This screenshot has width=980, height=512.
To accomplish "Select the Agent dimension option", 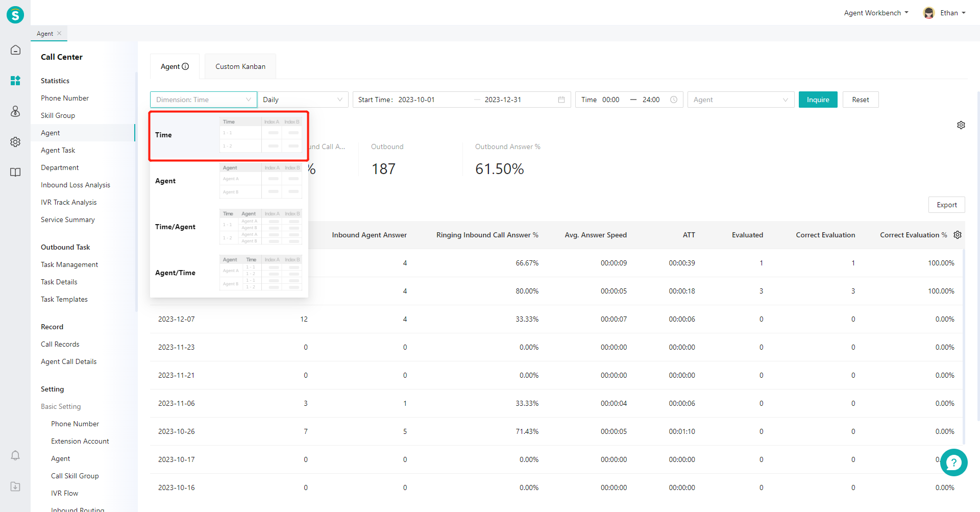I will (x=229, y=181).
